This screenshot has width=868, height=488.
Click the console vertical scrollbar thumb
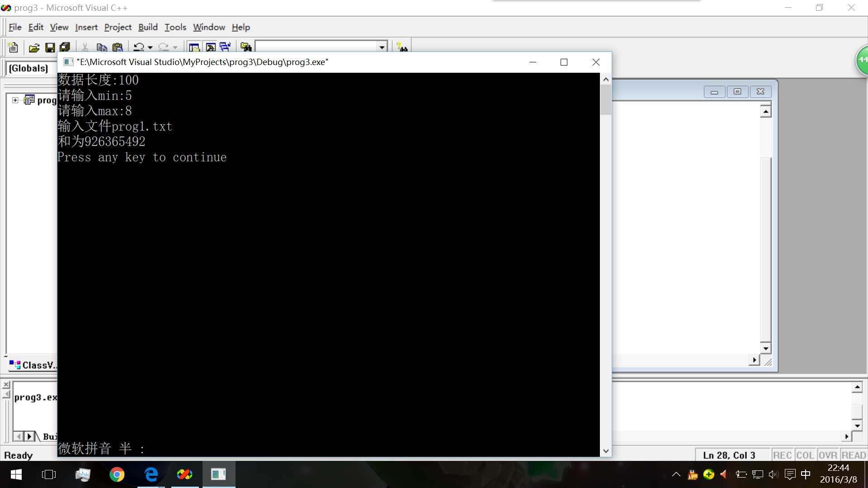606,99
